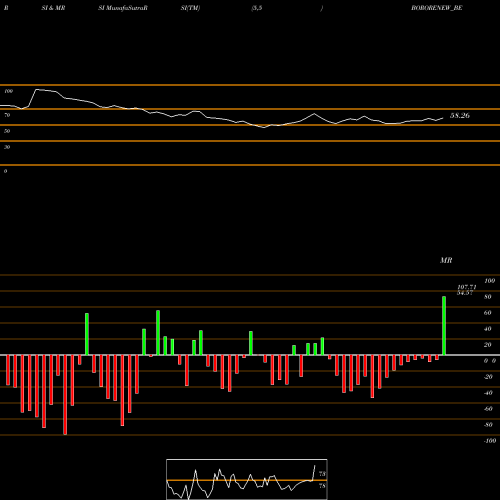
Task: Click the MR axis label 40
Action: [x=488, y=329]
